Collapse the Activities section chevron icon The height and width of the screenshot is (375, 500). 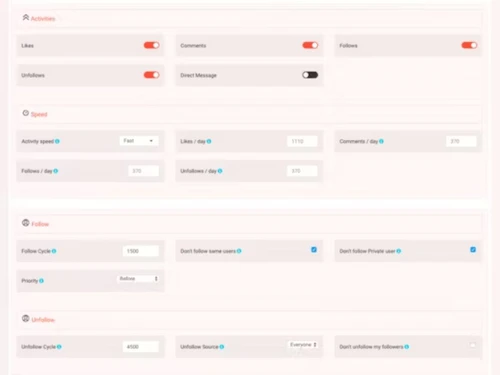pos(26,17)
